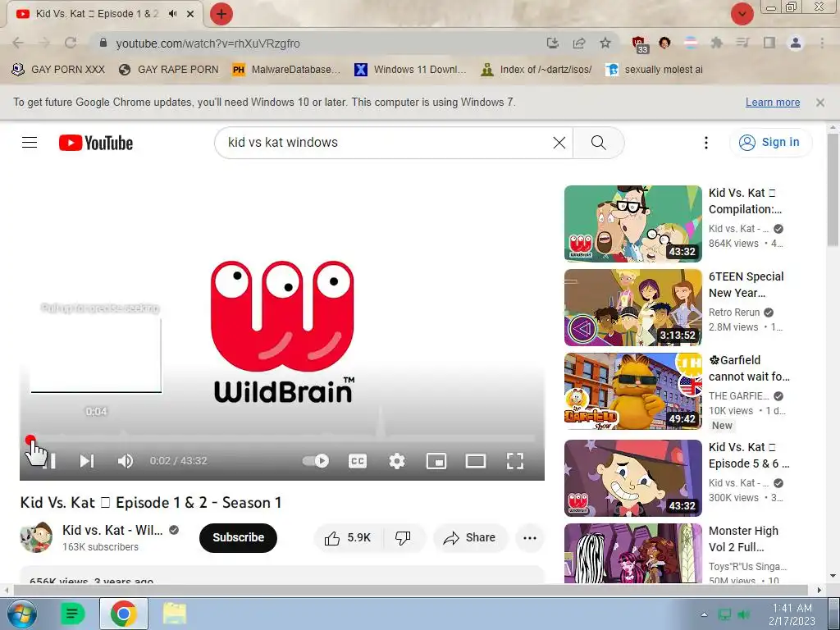Click the video progress bar scrubber
This screenshot has height=630, width=840.
[30, 440]
